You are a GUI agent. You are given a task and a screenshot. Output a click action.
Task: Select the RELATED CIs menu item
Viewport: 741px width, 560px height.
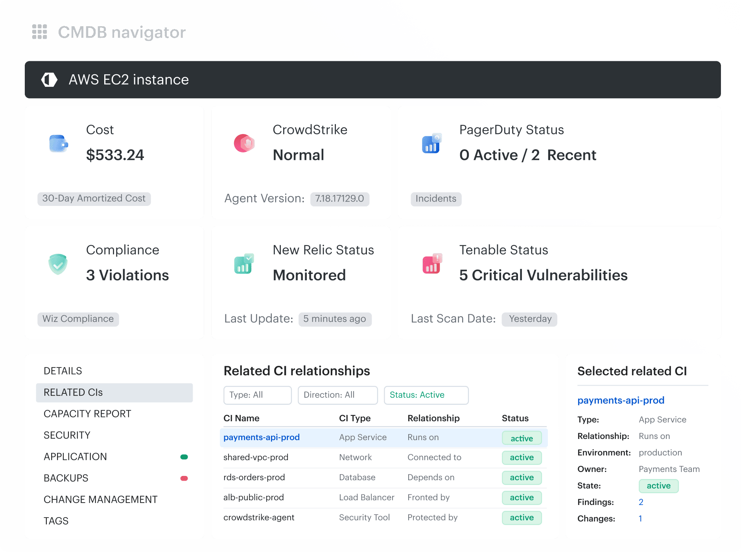click(114, 393)
